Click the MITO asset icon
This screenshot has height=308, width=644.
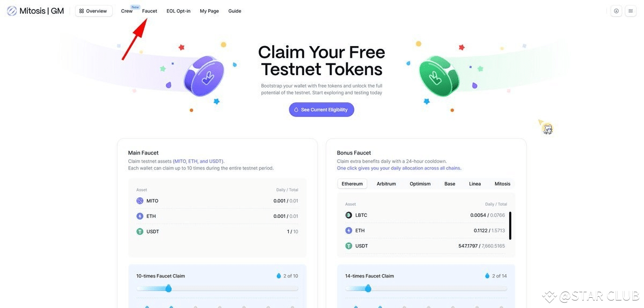pyautogui.click(x=140, y=201)
